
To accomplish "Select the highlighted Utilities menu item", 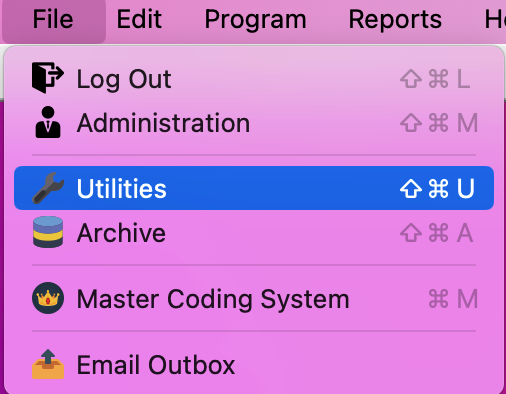I will coord(254,188).
